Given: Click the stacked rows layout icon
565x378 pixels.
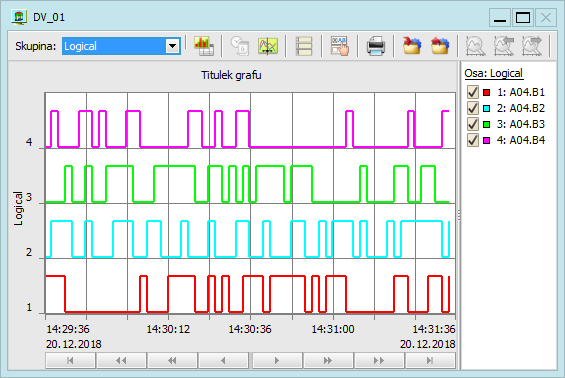Looking at the screenshot, I should [304, 46].
